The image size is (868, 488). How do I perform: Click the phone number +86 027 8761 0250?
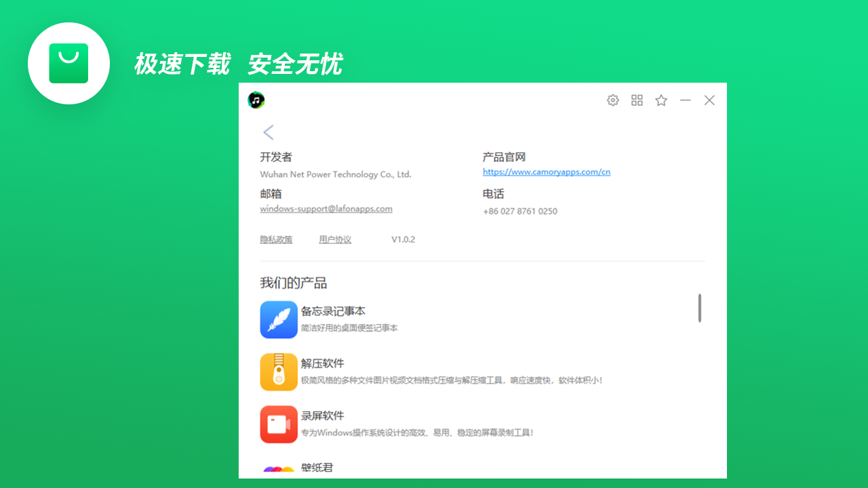pos(520,211)
